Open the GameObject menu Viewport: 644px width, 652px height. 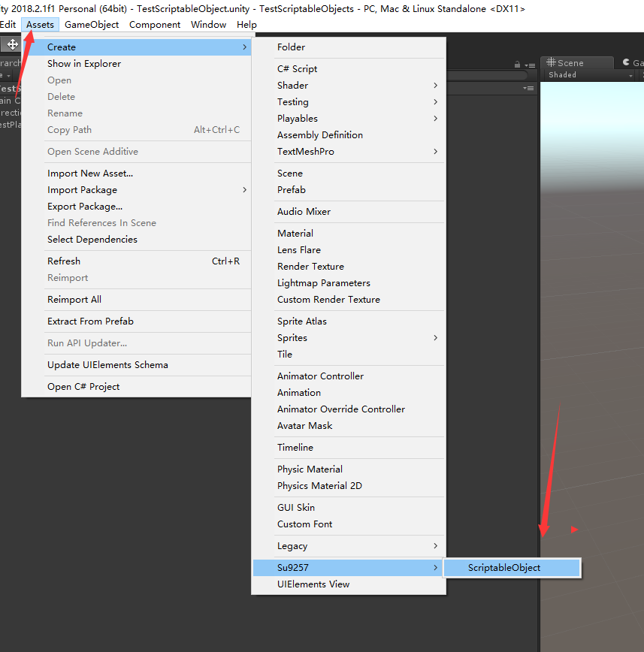[x=92, y=25]
